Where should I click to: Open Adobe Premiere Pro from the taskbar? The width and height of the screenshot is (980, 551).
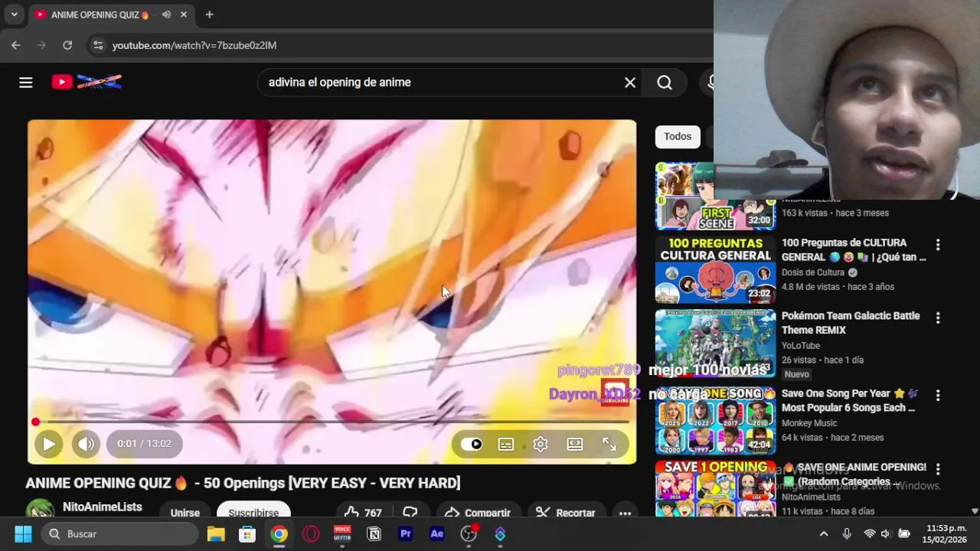pos(406,534)
